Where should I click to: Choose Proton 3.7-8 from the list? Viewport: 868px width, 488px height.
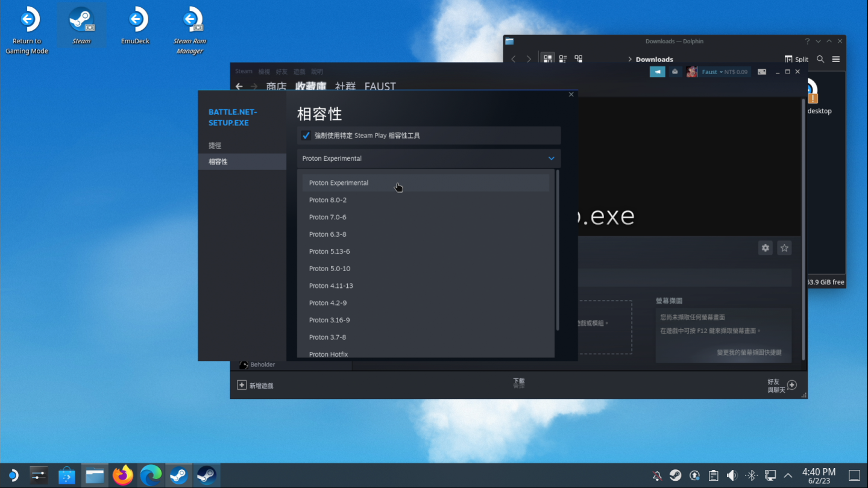426,337
